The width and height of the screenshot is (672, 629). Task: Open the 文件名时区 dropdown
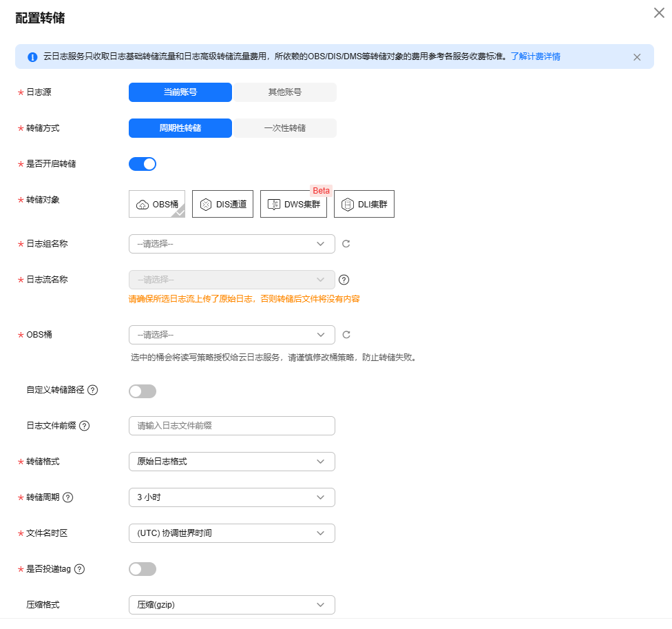[232, 533]
